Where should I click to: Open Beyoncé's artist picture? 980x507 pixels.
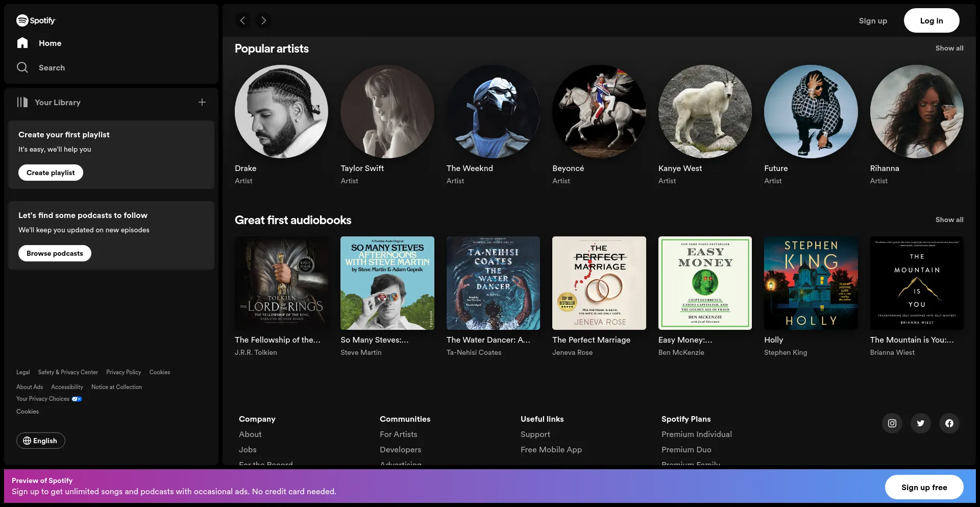click(x=599, y=111)
